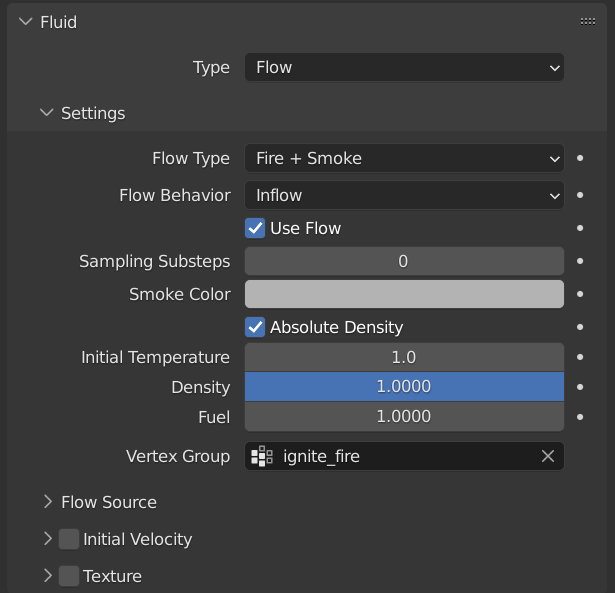This screenshot has width=615, height=593.
Task: Click the keyframe dot beside Sampling Substeps
Action: pyautogui.click(x=580, y=261)
